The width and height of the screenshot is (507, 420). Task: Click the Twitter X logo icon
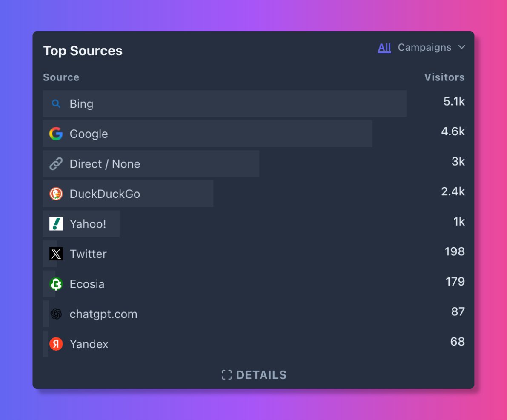[x=56, y=254]
